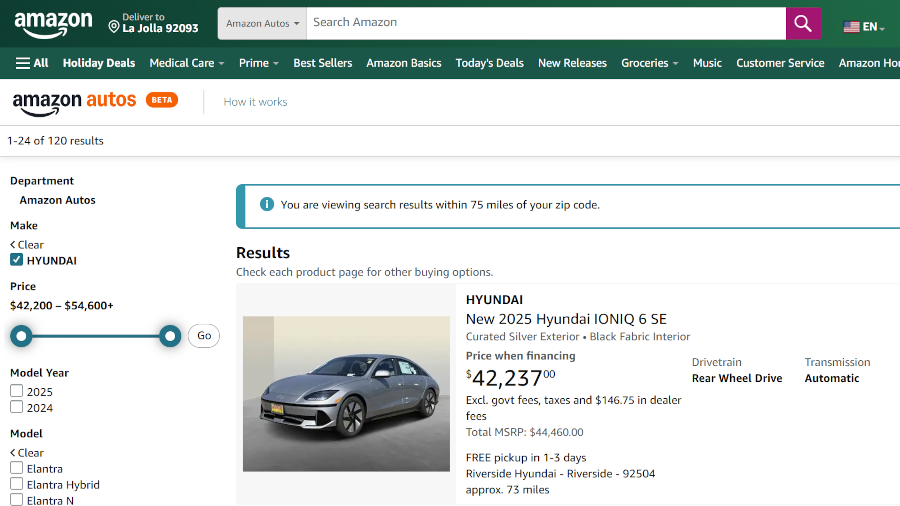This screenshot has height=506, width=900.
Task: Check the Elantra model checkbox
Action: 17,468
